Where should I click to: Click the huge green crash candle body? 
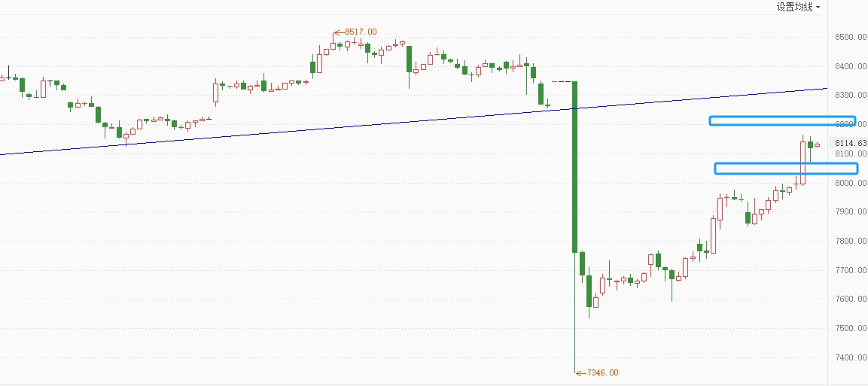tap(574, 167)
